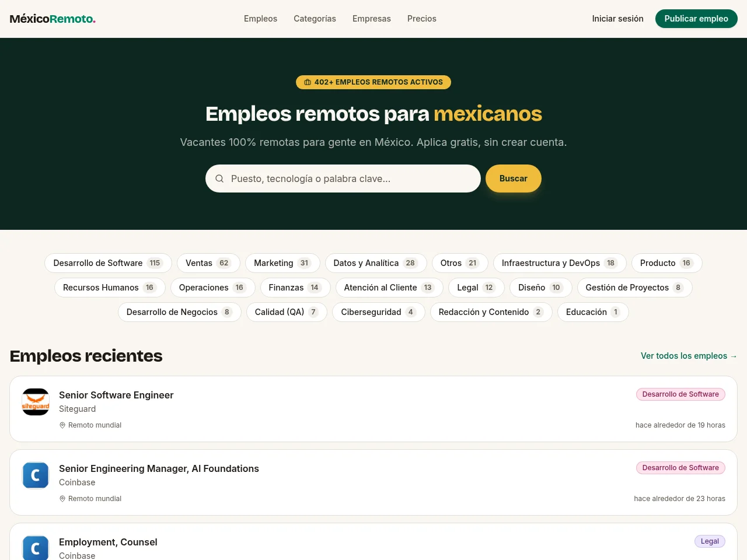Click the Coinbase logo beside Employment, Counsel
The height and width of the screenshot is (560, 747).
[x=36, y=548]
